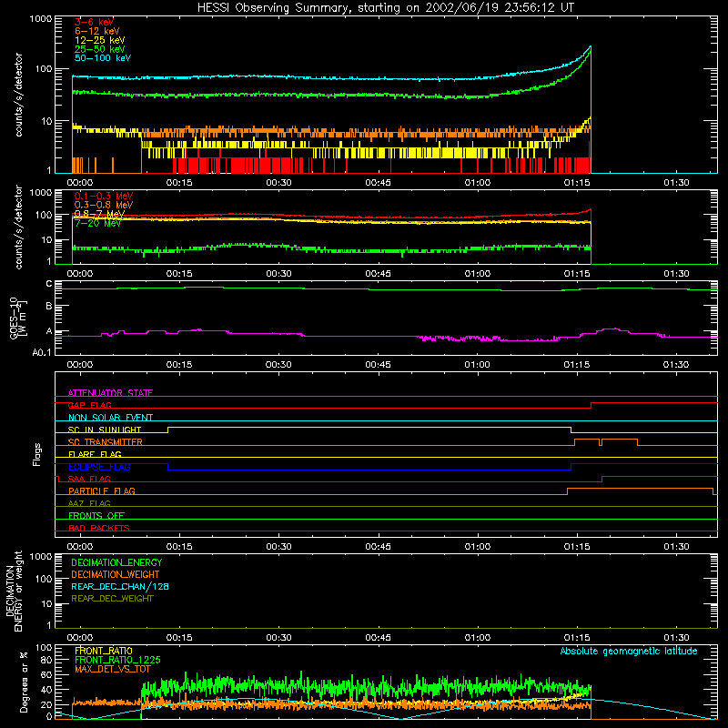Click the 01:00 tick under the top plot
This screenshot has height=728, width=728.
[x=477, y=183]
